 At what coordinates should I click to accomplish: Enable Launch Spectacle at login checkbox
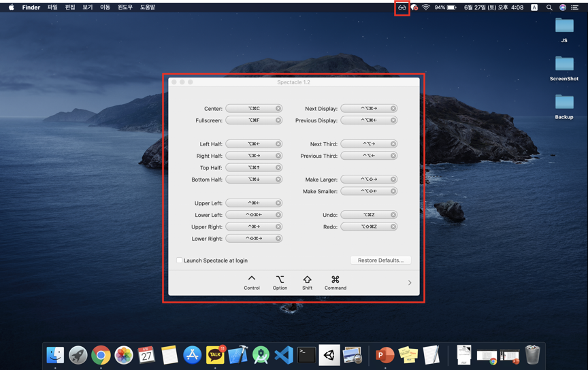click(179, 260)
